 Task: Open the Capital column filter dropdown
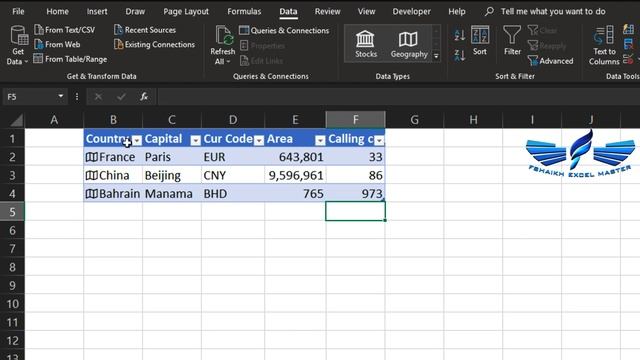tap(196, 140)
